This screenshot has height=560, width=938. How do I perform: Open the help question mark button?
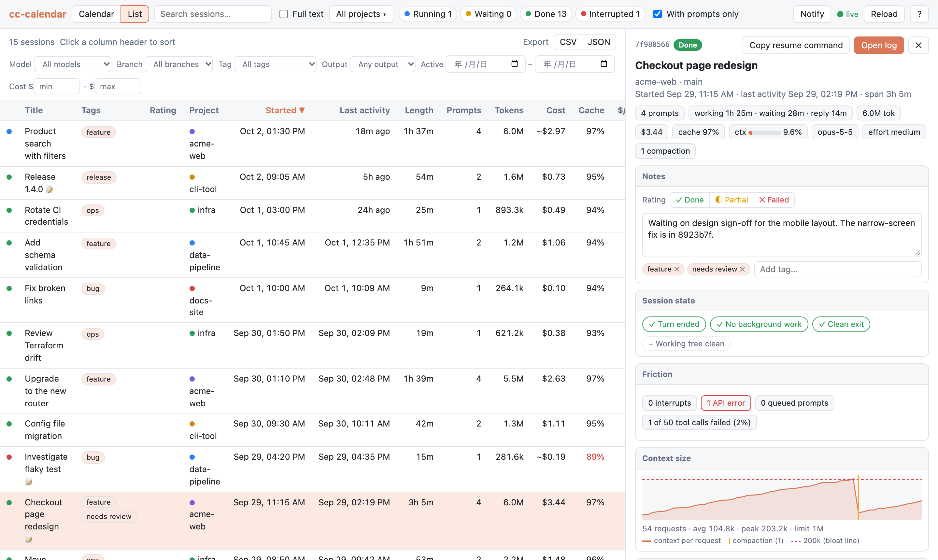(x=919, y=14)
